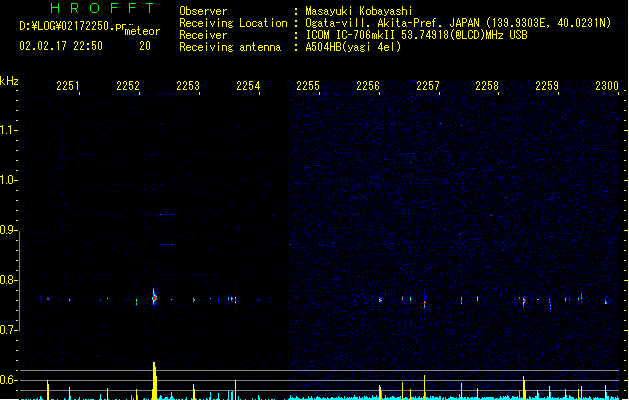This screenshot has width=629, height=400.
Task: Click the yellow amplitude spike at 2257
Action: (x=424, y=387)
